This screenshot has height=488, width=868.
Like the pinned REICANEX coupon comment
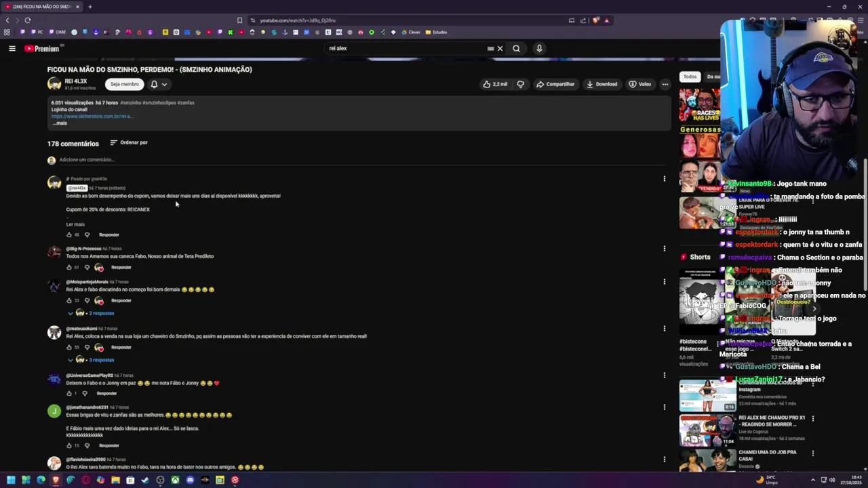click(68, 235)
